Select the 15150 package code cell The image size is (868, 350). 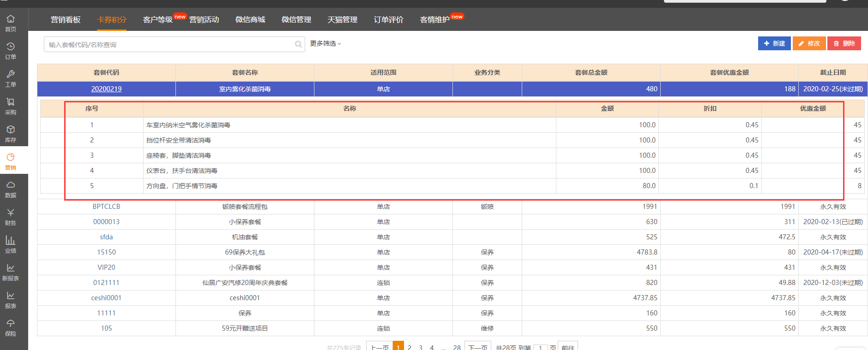106,252
